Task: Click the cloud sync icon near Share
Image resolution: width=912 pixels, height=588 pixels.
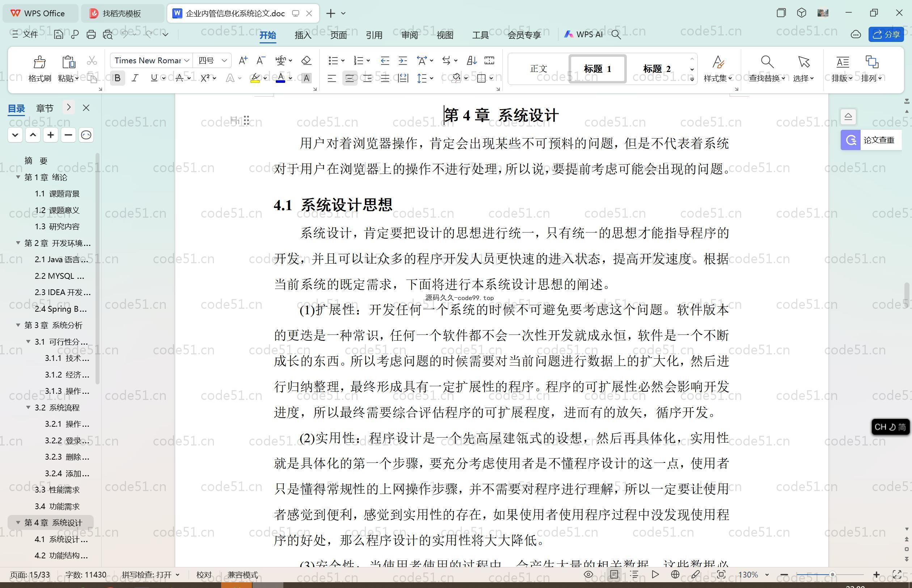Action: (x=856, y=34)
